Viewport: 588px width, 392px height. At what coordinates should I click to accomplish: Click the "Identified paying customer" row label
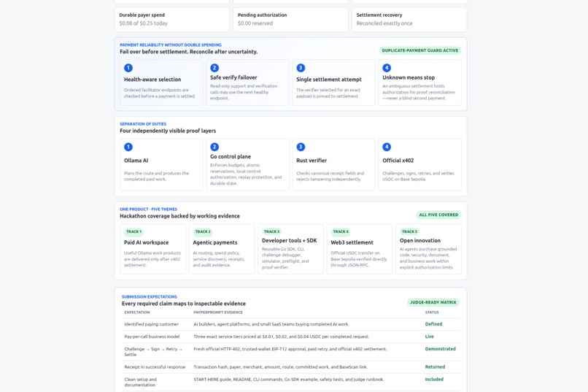pyautogui.click(x=151, y=324)
